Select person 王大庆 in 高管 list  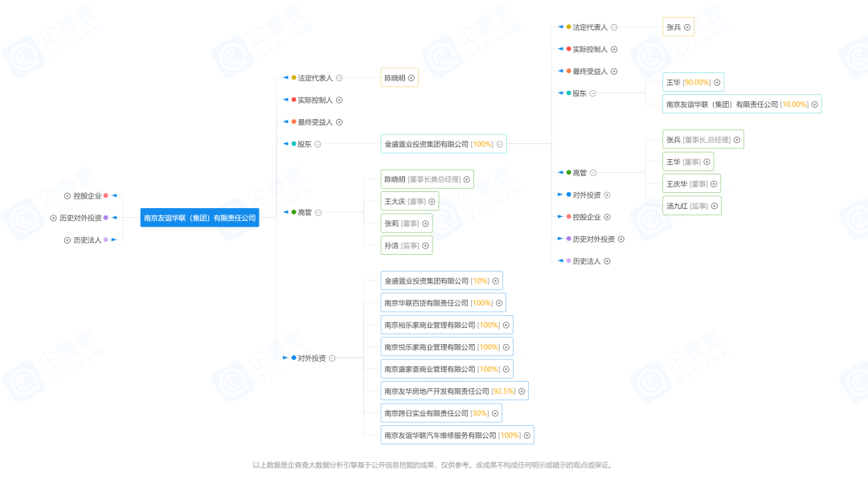(x=395, y=202)
